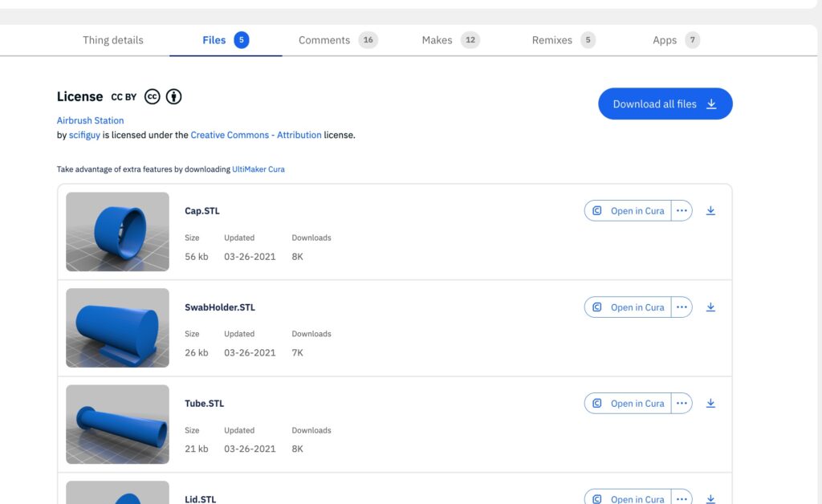Expand more options for Tube.STL
The image size is (822, 504).
coord(682,404)
